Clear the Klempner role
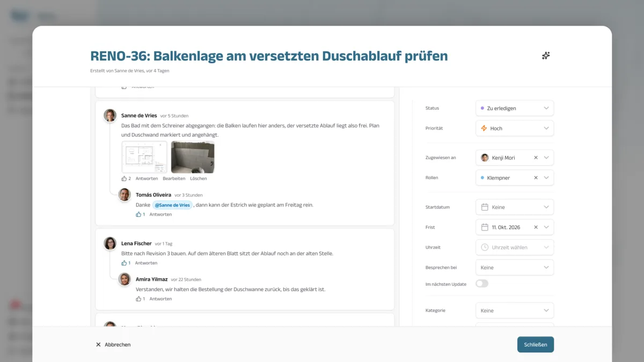Image resolution: width=644 pixels, height=362 pixels. pos(536,178)
